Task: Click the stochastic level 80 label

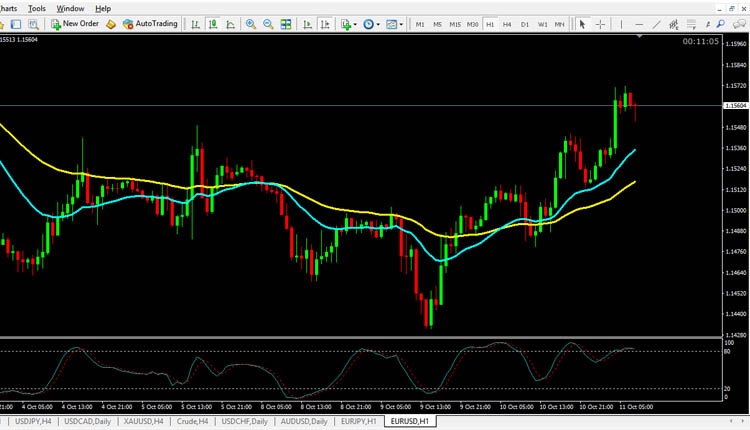Action: point(727,352)
